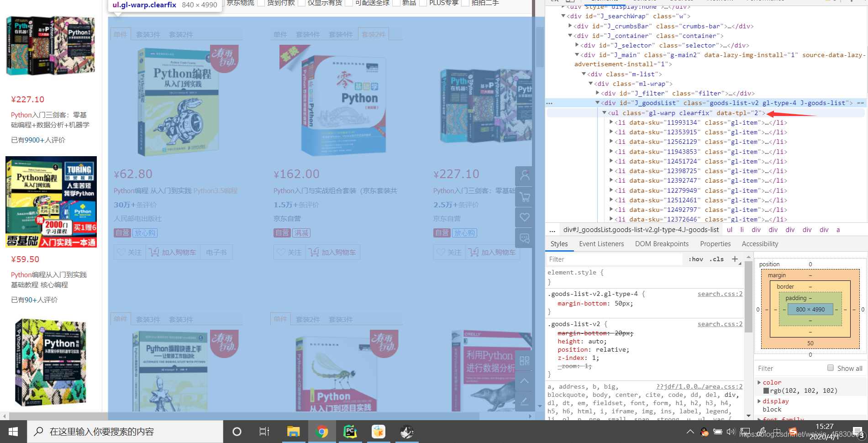Expand li data-sku 11993134 node

611,122
